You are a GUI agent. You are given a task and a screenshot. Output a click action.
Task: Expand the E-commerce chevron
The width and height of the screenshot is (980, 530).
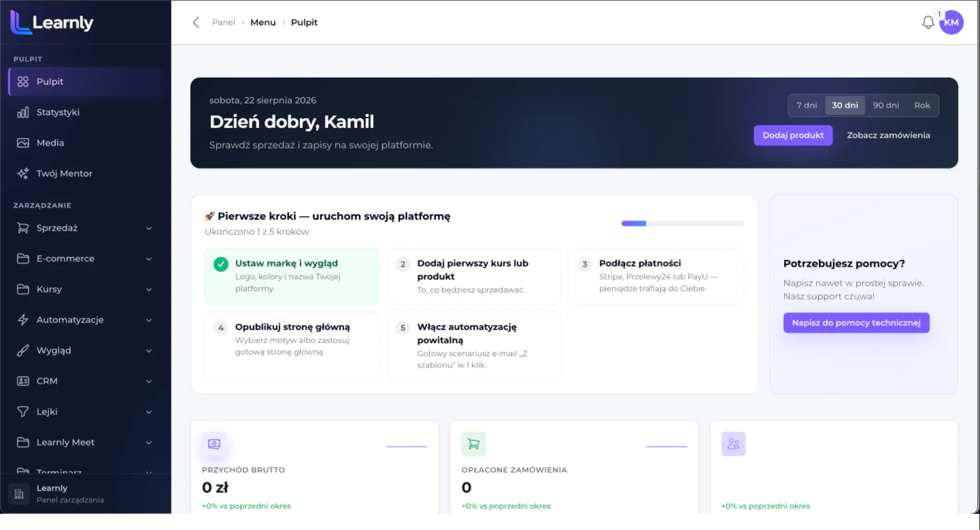(149, 259)
